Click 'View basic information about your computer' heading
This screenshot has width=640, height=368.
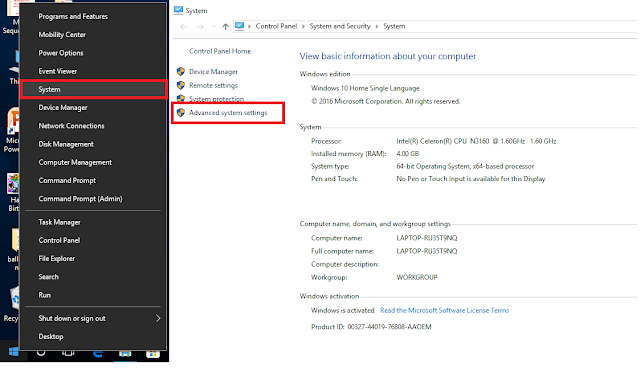coord(388,56)
